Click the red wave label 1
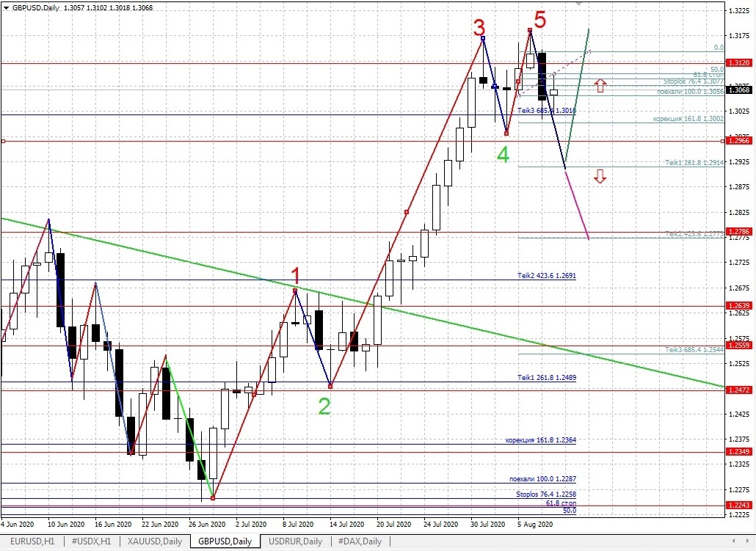756x551 pixels. 296,276
